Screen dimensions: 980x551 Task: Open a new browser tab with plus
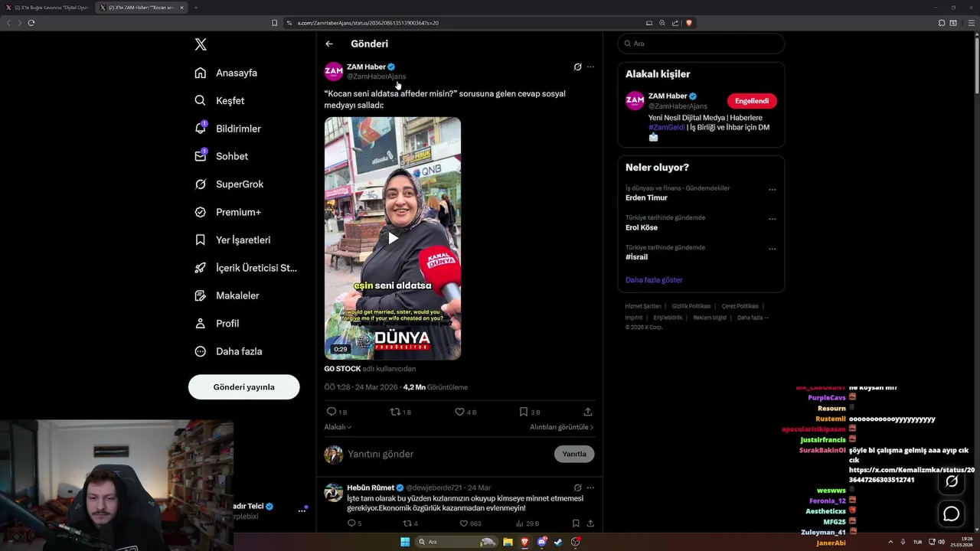pos(196,8)
